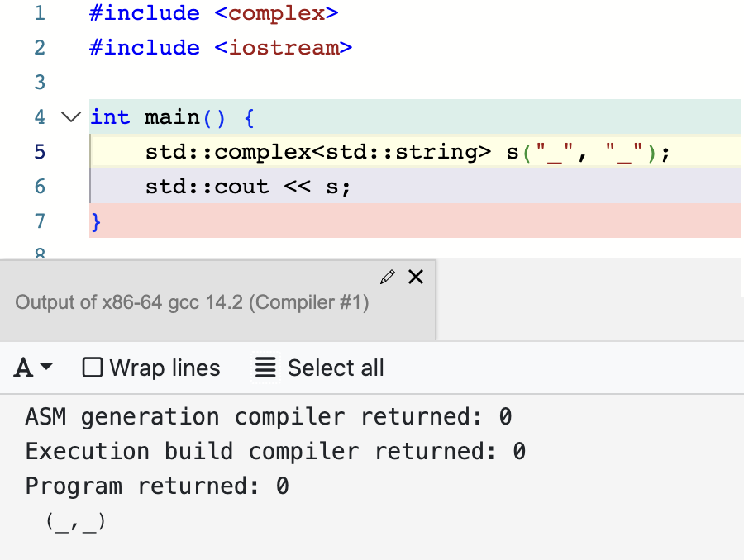Click the closing brace on line 7
This screenshot has height=560, width=744.
pyautogui.click(x=96, y=221)
